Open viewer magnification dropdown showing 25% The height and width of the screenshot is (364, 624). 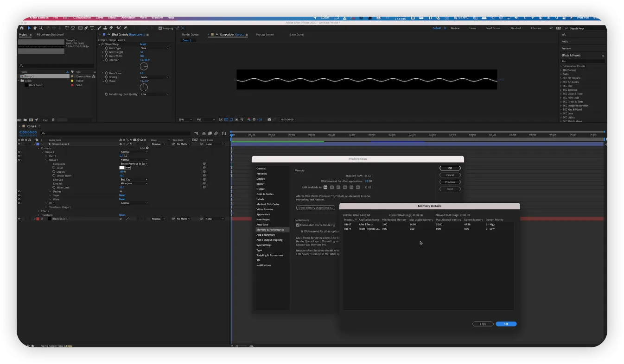185,119
